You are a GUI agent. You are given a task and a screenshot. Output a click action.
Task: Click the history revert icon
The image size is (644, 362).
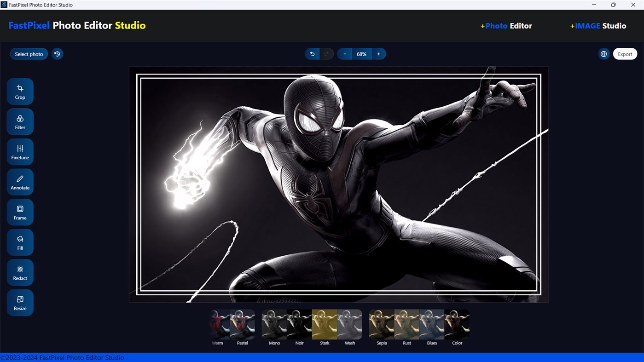pos(57,54)
